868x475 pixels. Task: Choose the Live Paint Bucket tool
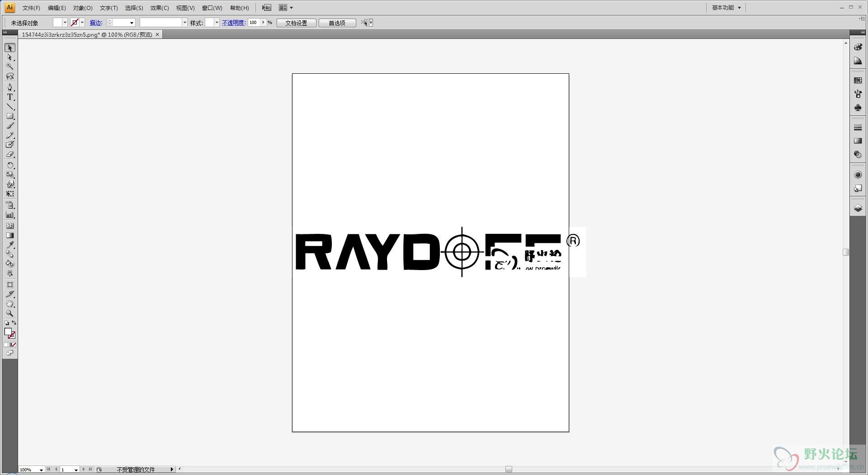[10, 264]
